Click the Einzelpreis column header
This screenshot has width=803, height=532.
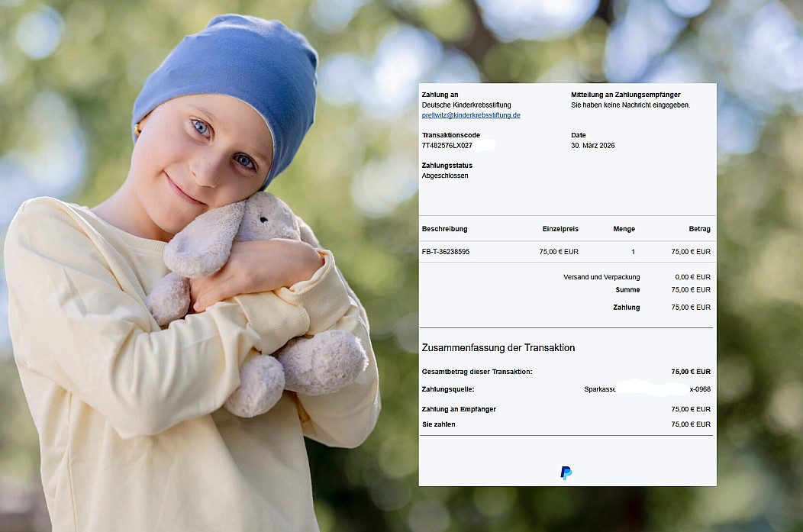(x=560, y=229)
